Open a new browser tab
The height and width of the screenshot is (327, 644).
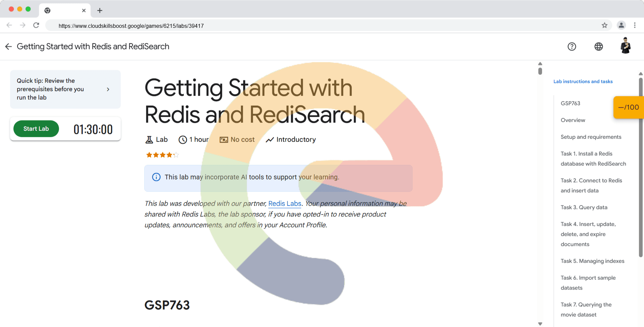tap(100, 10)
